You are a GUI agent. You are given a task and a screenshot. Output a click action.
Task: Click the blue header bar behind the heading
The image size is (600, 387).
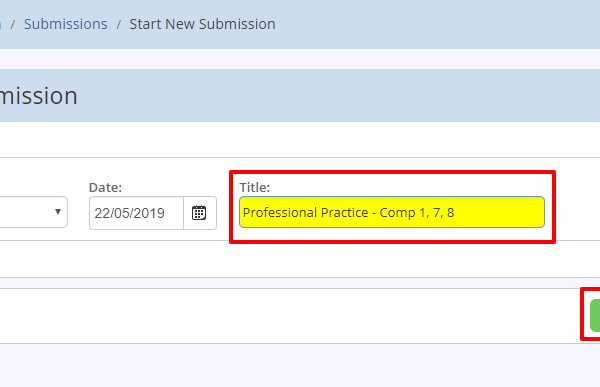pos(337,96)
